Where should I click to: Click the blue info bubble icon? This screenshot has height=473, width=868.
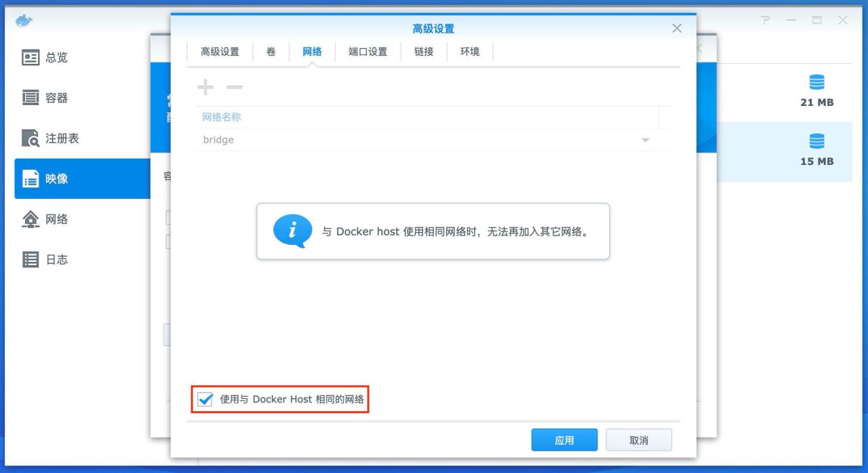pos(292,231)
